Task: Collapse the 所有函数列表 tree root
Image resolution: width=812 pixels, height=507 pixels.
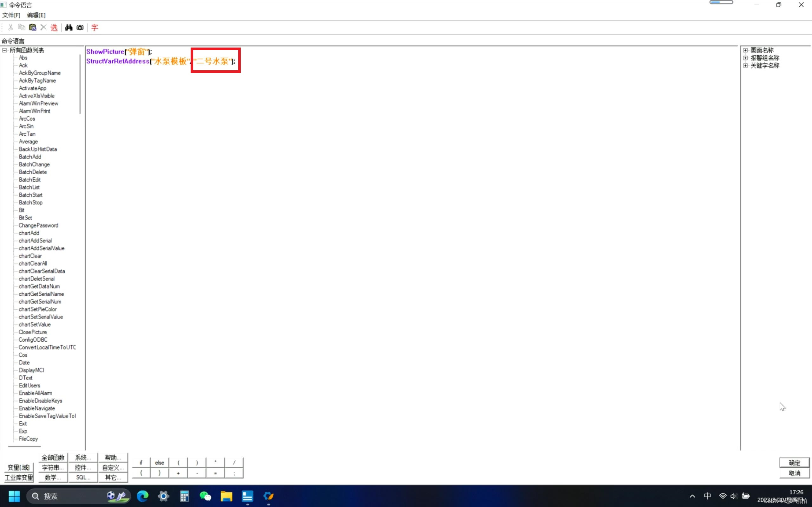Action: point(5,50)
